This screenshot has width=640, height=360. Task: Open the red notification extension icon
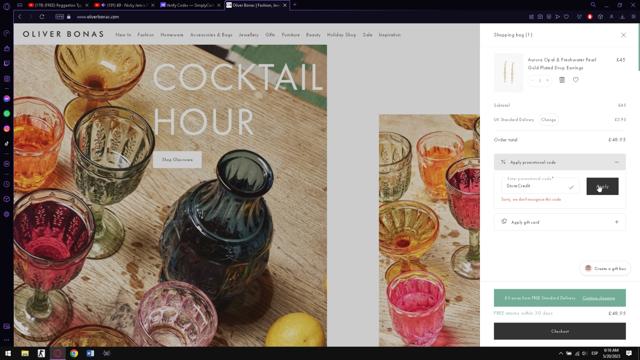pyautogui.click(x=589, y=17)
